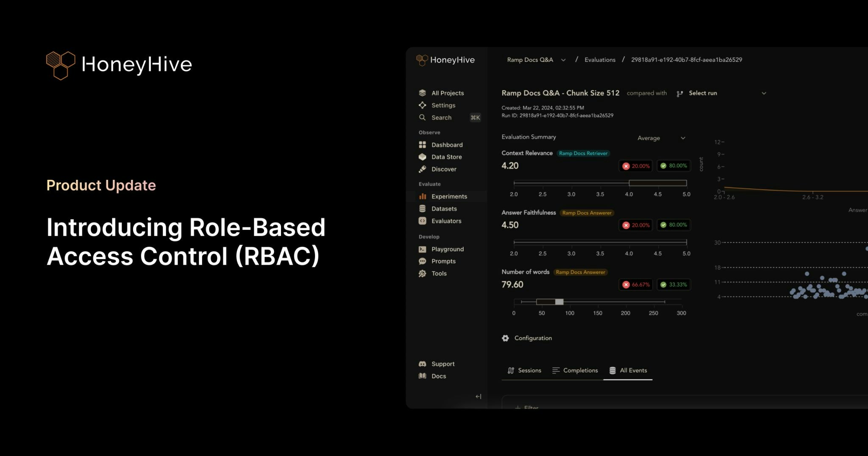Click the Run ID text line
Screen dimensions: 868x456
(557, 115)
